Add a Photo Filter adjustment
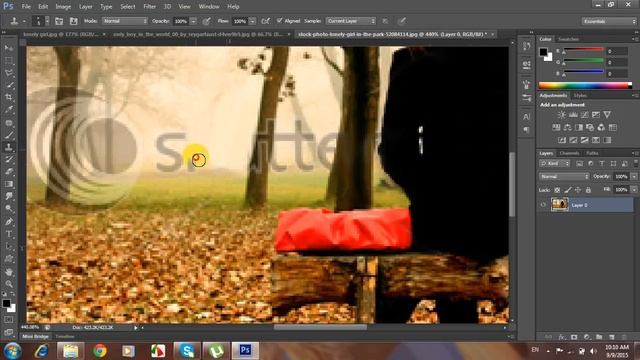The height and width of the screenshot is (360, 640). [x=590, y=127]
